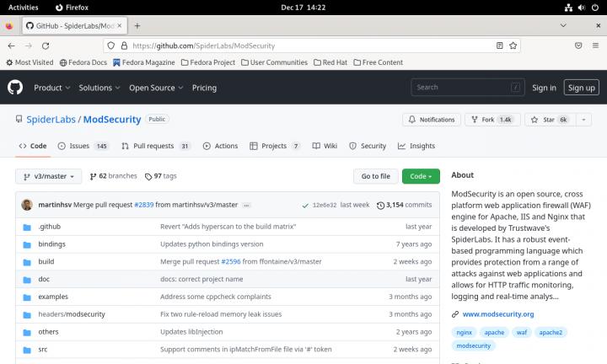Expand the Star lists dropdown arrow
607x364 pixels.
[x=585, y=120]
